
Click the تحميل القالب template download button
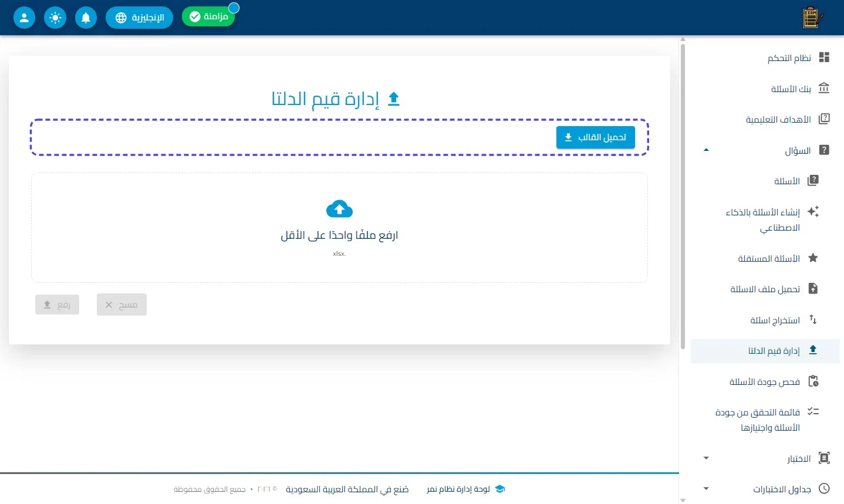click(596, 137)
